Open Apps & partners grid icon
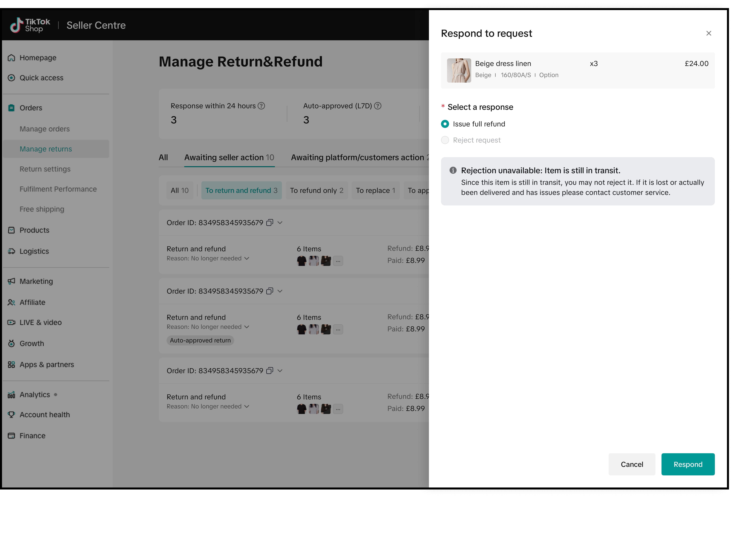733x560 pixels. 11,365
